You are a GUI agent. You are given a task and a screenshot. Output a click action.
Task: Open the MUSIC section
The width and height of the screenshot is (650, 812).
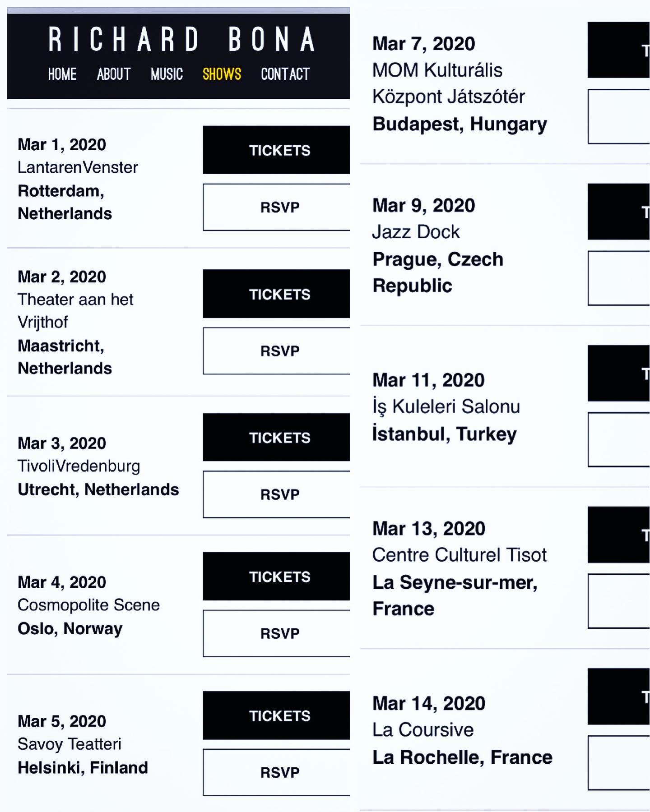point(167,74)
